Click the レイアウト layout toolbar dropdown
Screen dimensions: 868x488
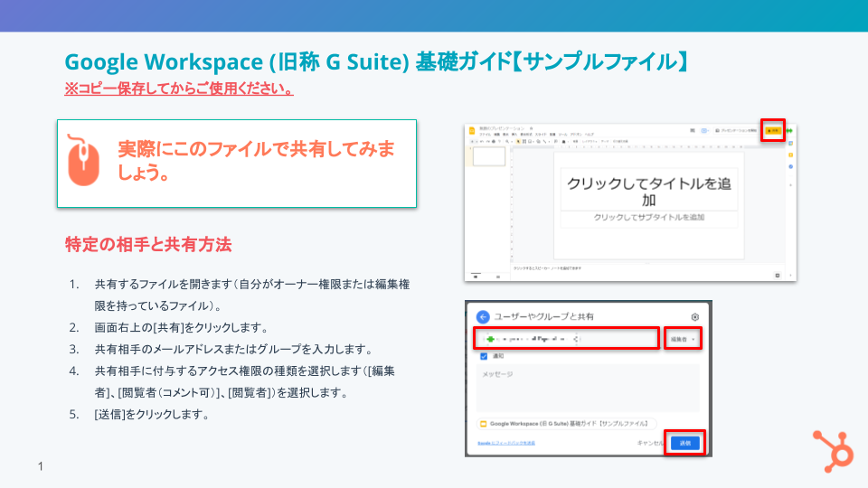click(x=590, y=142)
